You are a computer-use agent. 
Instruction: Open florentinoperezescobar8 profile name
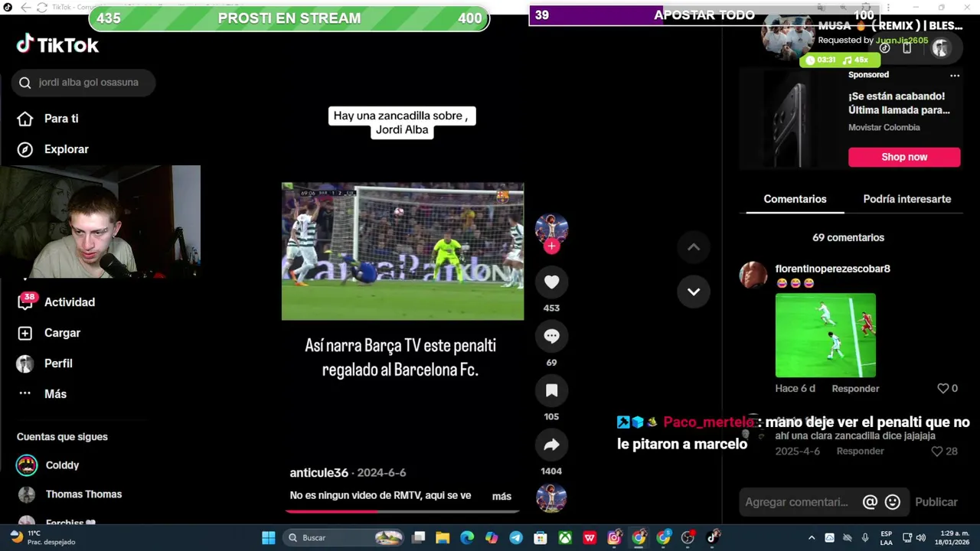(832, 269)
